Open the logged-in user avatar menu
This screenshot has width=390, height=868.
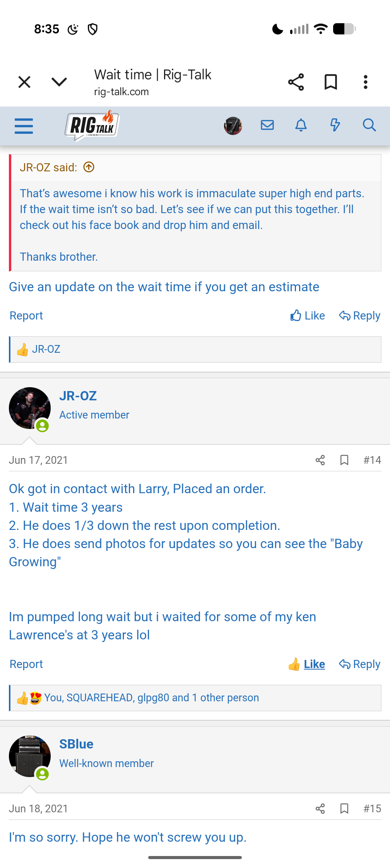tap(233, 126)
